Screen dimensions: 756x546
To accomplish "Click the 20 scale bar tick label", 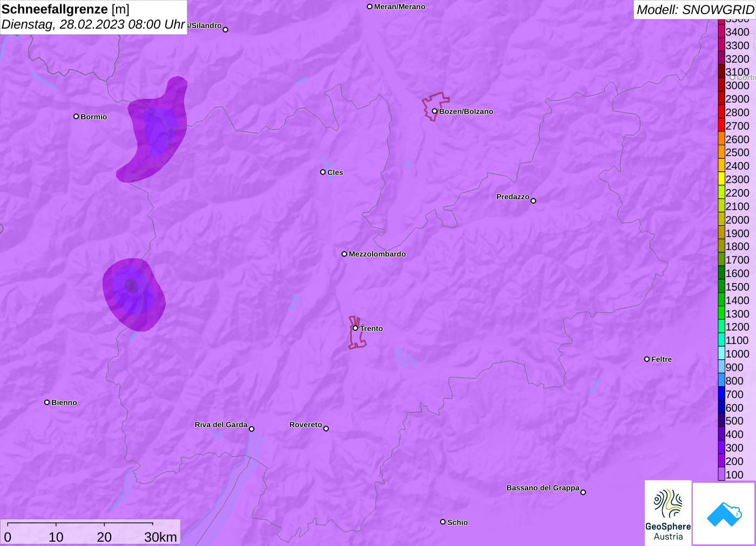I will point(104,537).
